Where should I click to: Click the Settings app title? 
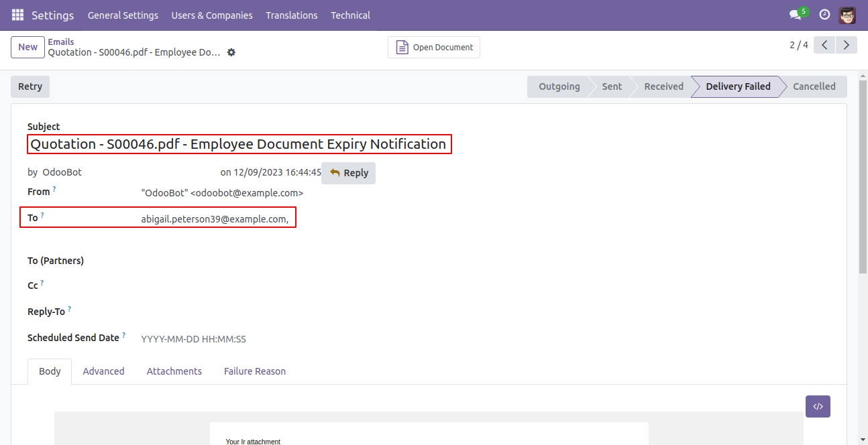tap(53, 15)
